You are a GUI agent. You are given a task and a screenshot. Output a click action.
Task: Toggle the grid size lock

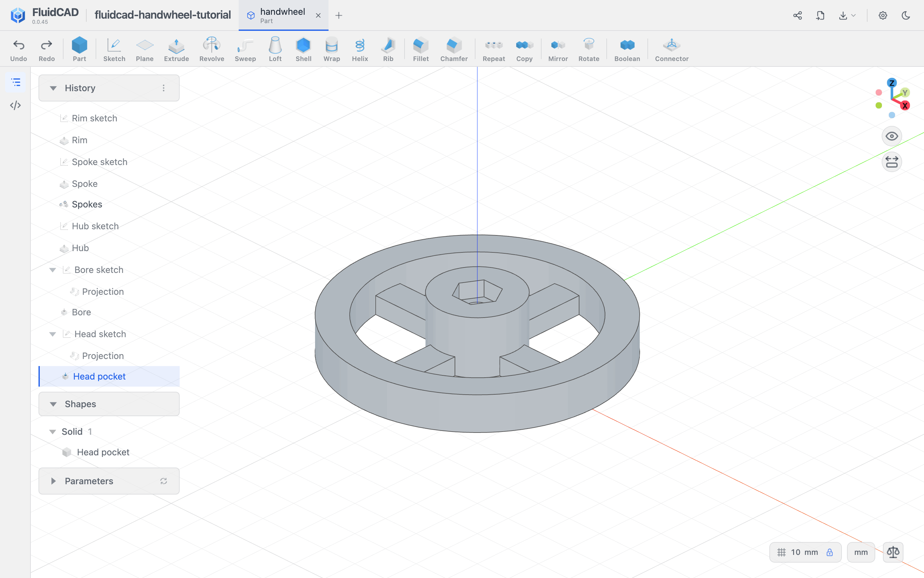[829, 552]
